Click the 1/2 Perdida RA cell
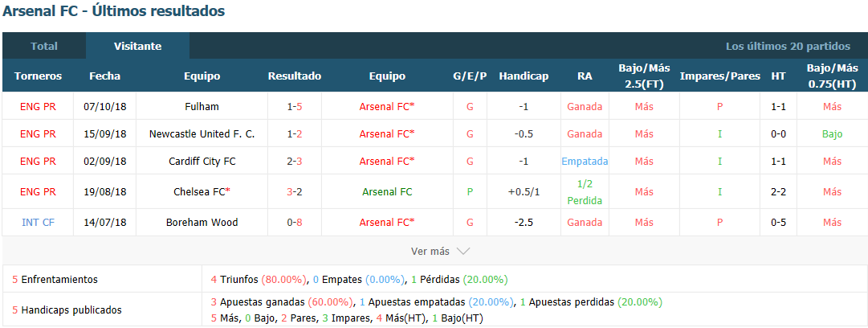The image size is (868, 328). point(585,191)
